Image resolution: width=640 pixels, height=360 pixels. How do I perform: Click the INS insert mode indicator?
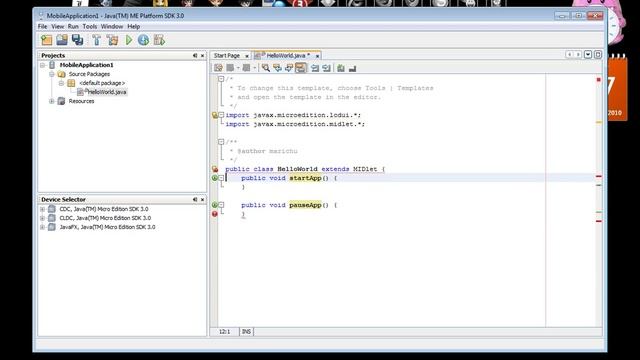tap(246, 332)
